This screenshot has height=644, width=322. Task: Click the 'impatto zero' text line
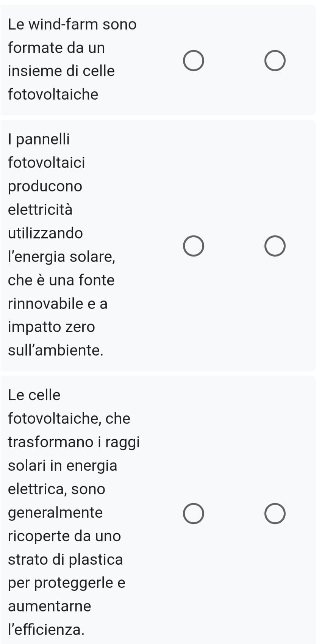(x=52, y=327)
